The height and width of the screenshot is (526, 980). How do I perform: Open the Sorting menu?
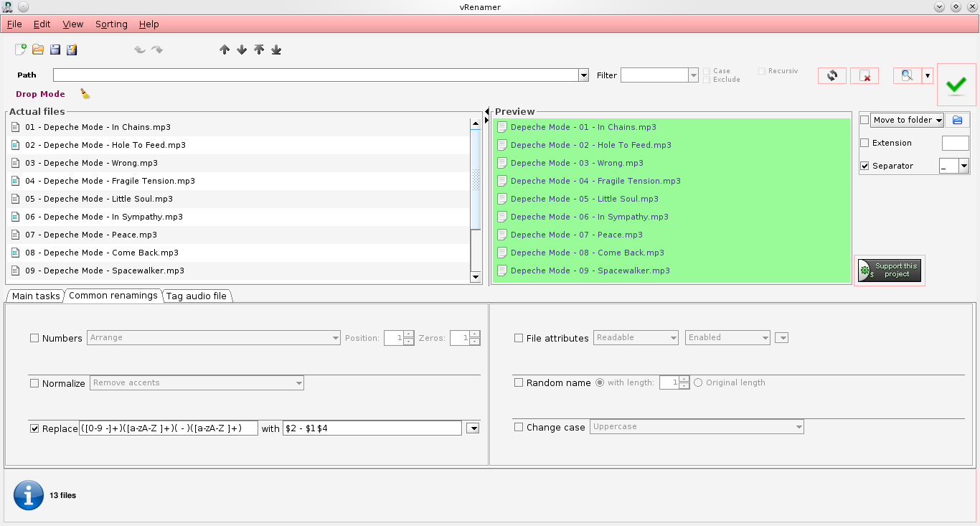(x=111, y=24)
